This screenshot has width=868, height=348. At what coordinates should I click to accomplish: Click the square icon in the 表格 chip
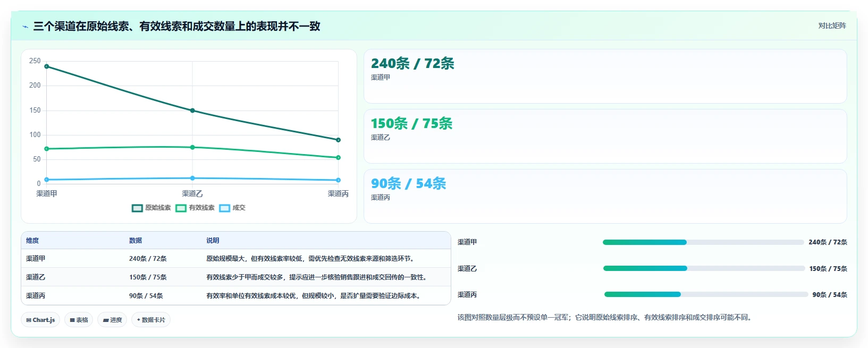click(x=72, y=320)
